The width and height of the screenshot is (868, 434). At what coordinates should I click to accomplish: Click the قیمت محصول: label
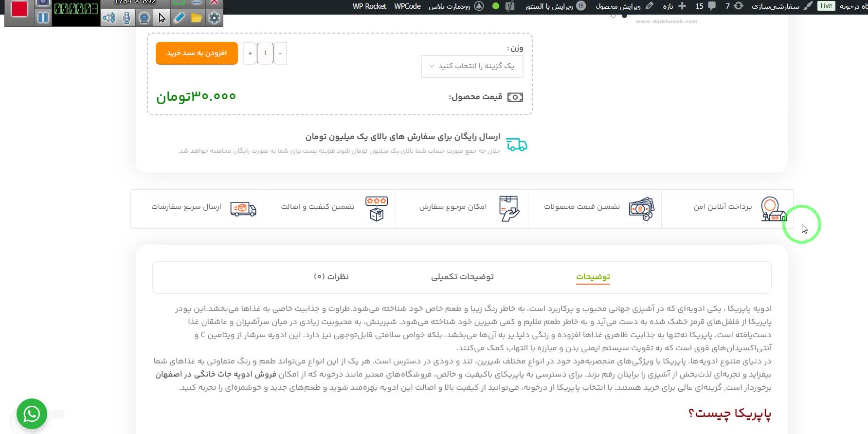tap(475, 97)
